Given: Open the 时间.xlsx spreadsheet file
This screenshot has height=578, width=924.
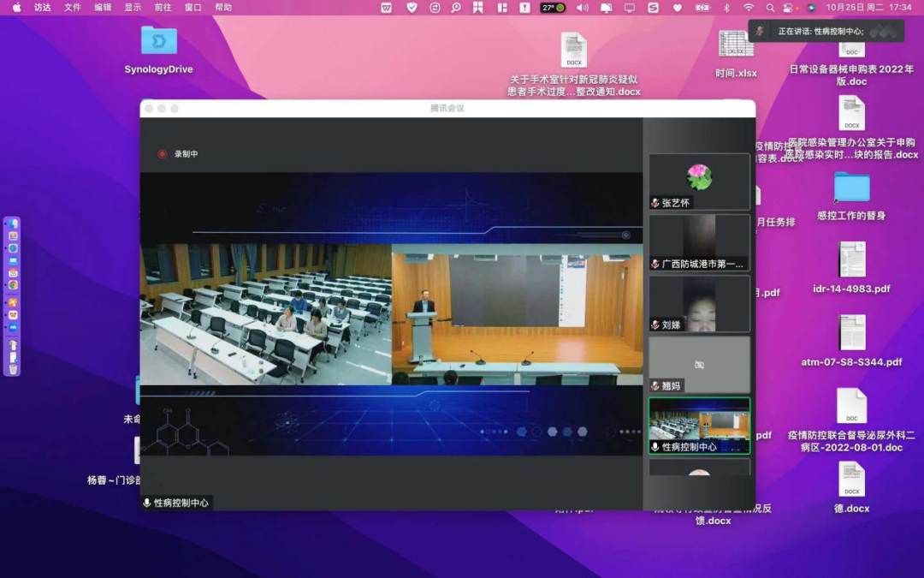Looking at the screenshot, I should [736, 46].
